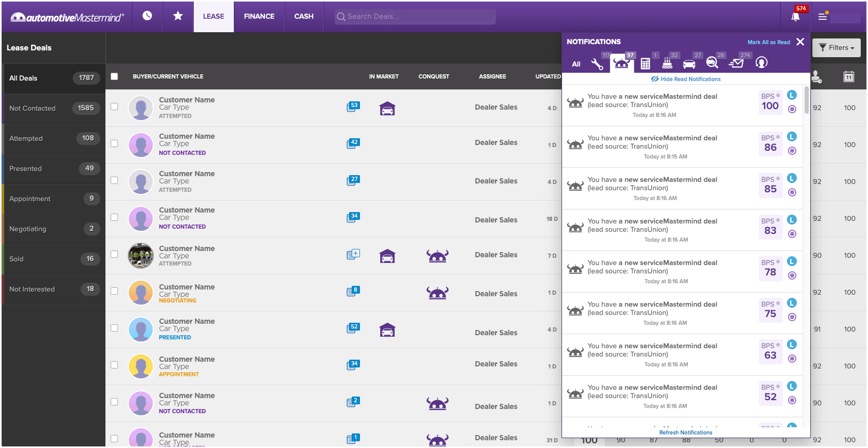Select the wrench service notifications filter
Image resolution: width=868 pixels, height=448 pixels.
coord(597,63)
